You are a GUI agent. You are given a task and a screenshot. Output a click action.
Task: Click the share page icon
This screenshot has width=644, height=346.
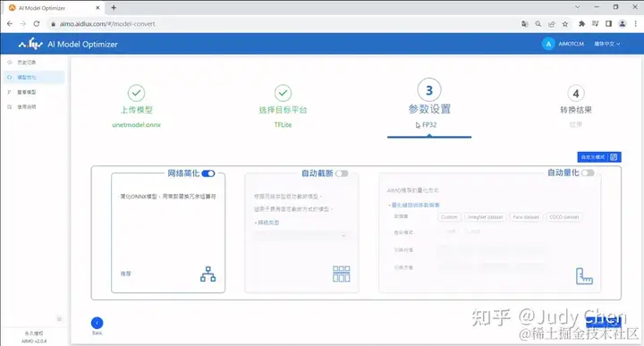pyautogui.click(x=552, y=24)
